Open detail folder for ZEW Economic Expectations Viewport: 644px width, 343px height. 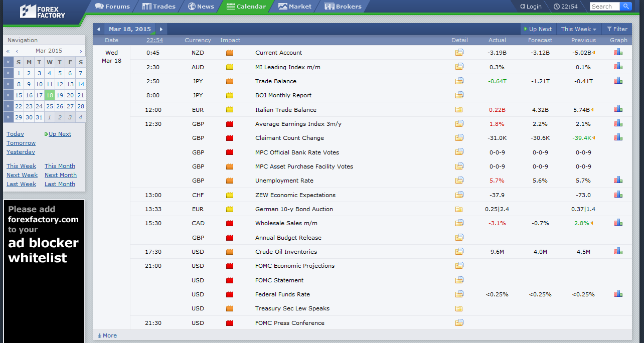click(x=459, y=195)
